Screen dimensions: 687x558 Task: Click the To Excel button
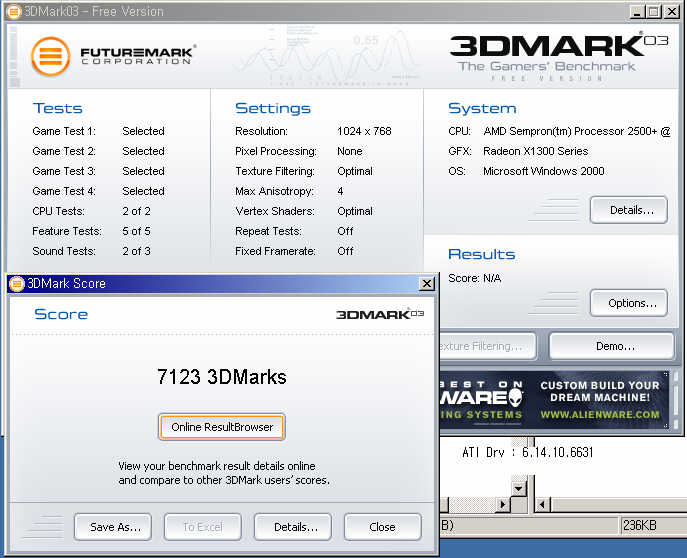(202, 527)
